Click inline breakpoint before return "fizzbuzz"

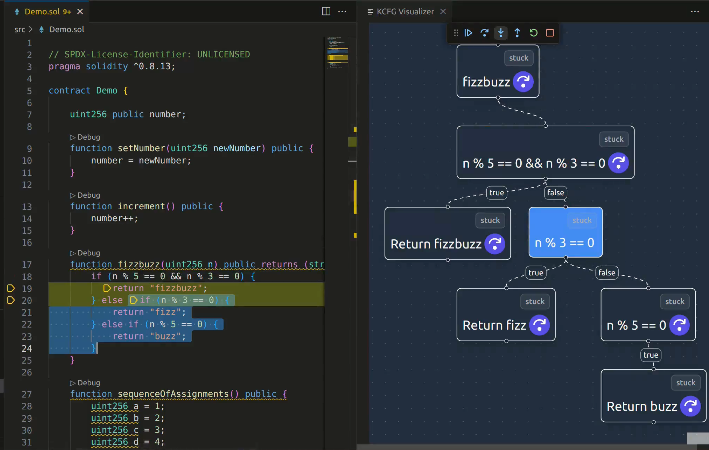point(107,288)
